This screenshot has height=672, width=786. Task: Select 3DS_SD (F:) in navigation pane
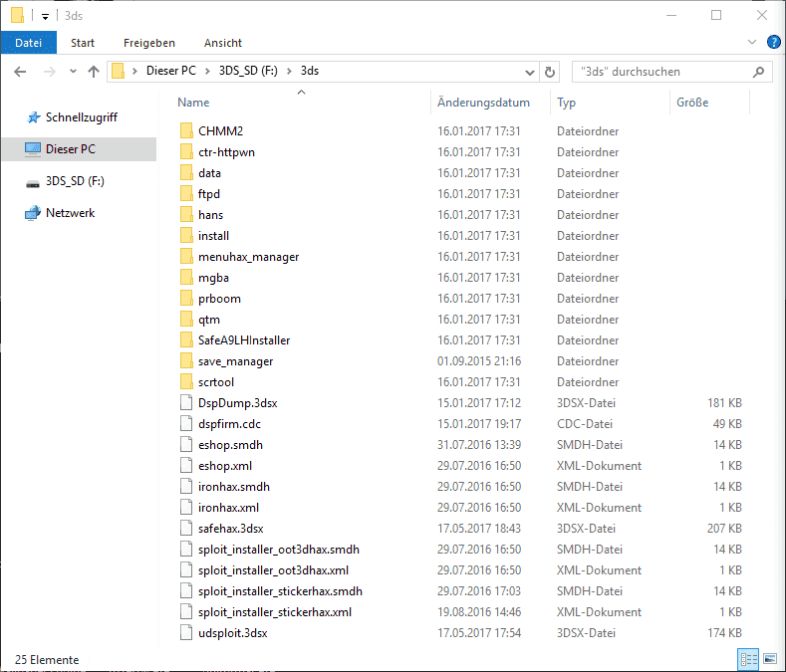point(75,181)
